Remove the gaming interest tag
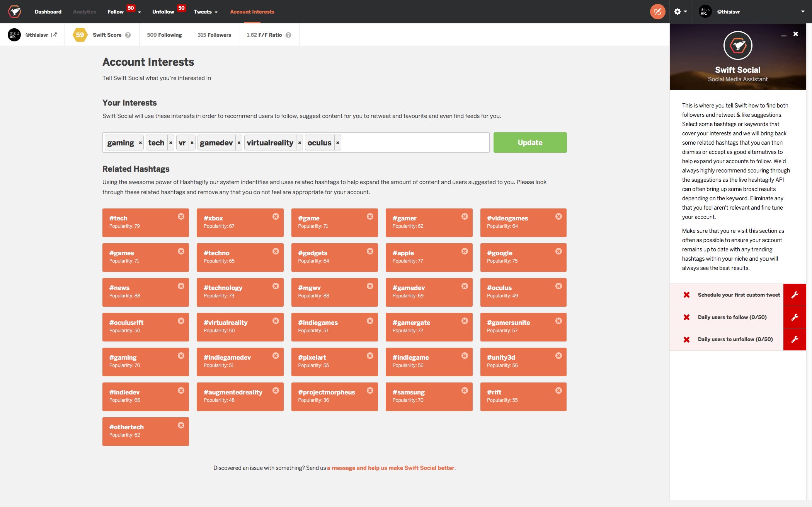 [140, 143]
